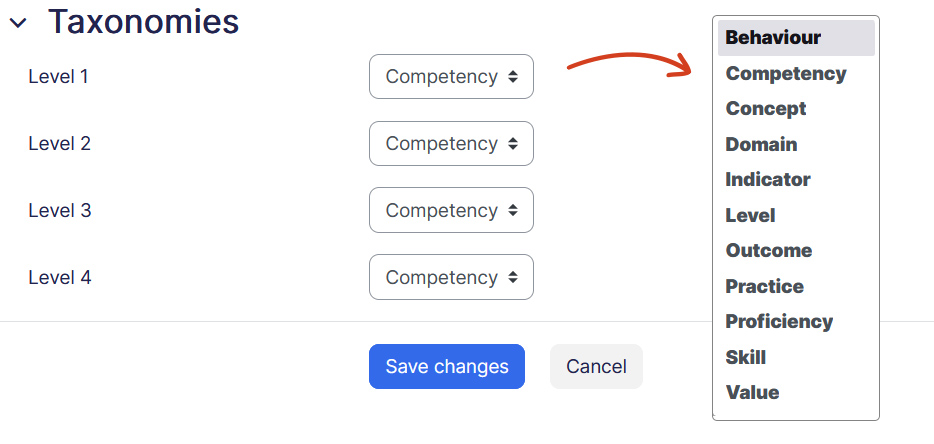Pick the Concept option

tap(766, 109)
